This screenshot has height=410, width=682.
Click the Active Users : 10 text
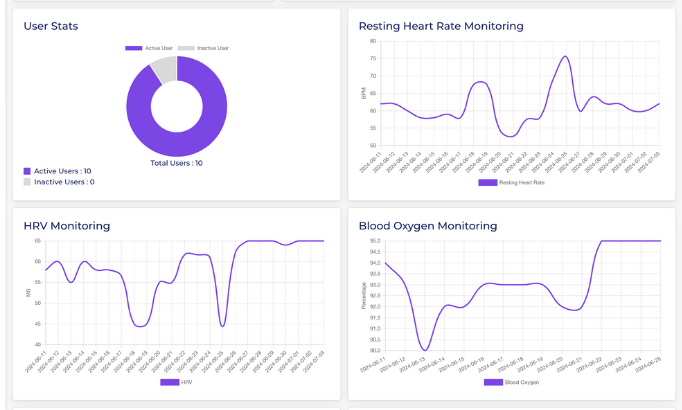coord(69,171)
